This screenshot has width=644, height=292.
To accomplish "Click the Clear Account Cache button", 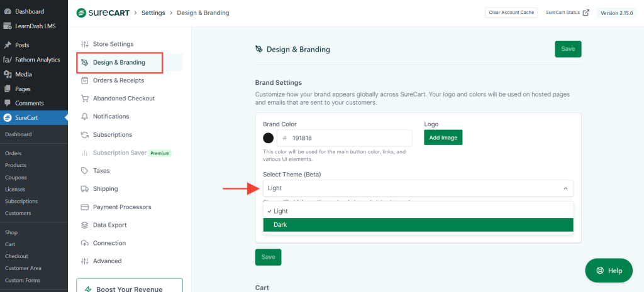I will point(511,13).
